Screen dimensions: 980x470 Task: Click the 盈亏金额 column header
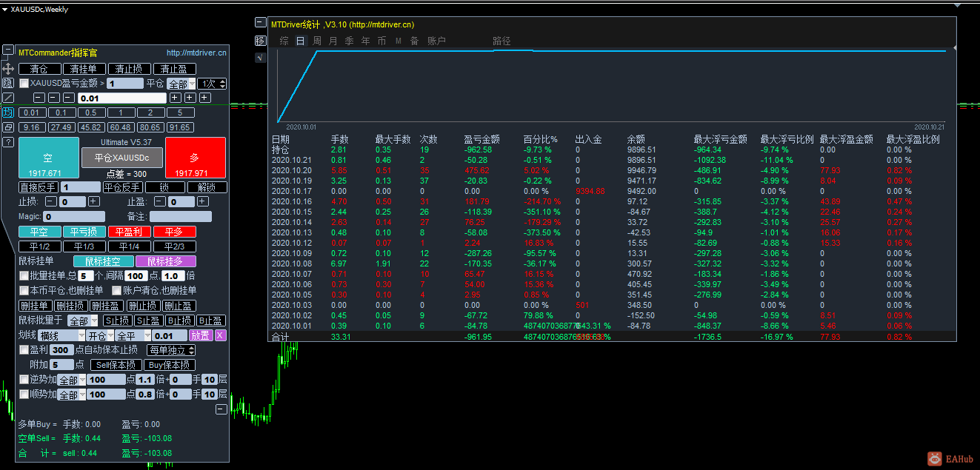(x=481, y=139)
